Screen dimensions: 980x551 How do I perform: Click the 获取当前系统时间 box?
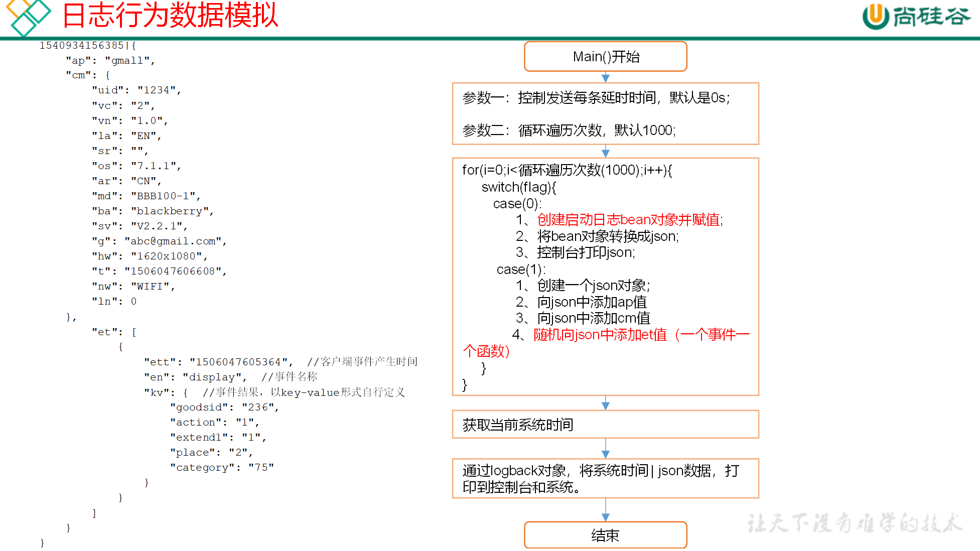click(x=605, y=425)
